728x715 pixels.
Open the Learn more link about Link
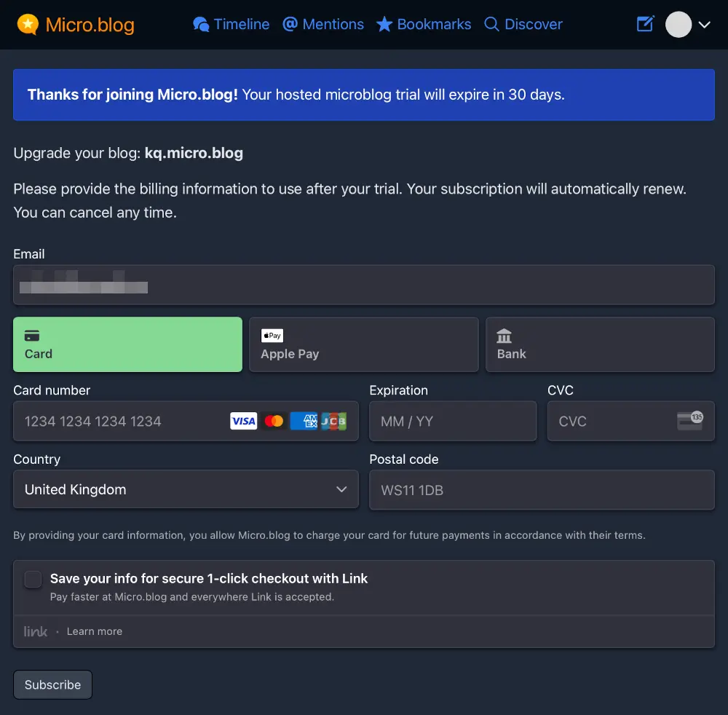[x=94, y=631]
